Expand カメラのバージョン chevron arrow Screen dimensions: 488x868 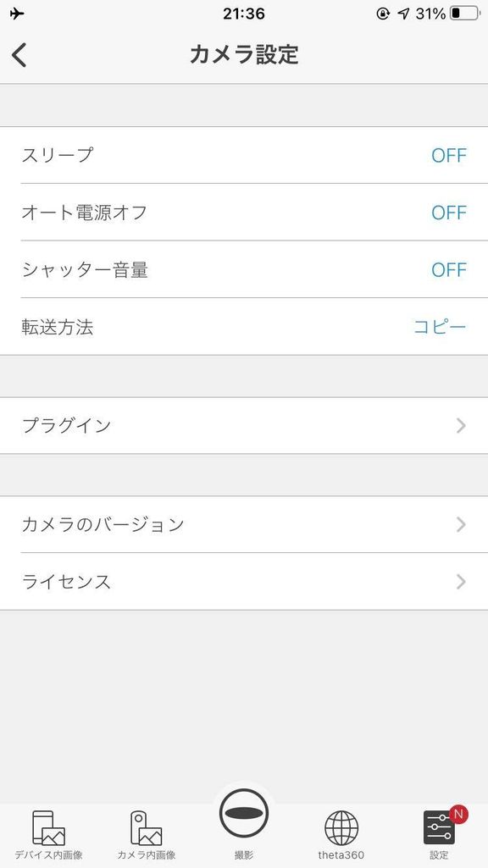point(461,524)
